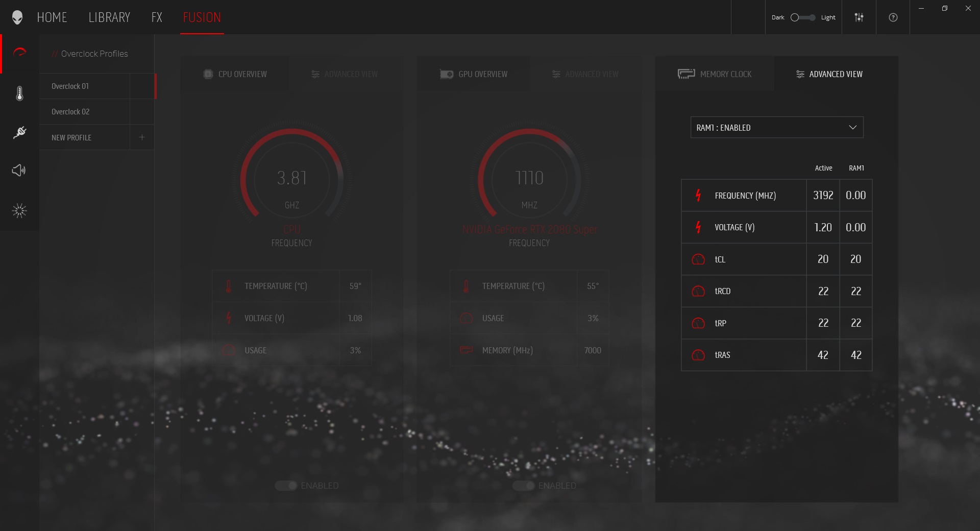Open the help question mark icon

pos(893,17)
